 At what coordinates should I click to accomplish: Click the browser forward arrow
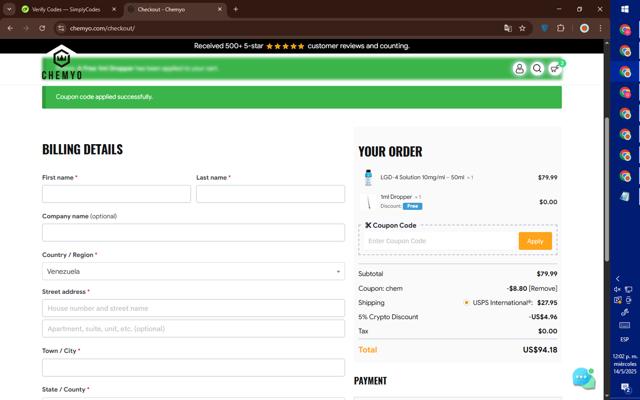(x=26, y=28)
